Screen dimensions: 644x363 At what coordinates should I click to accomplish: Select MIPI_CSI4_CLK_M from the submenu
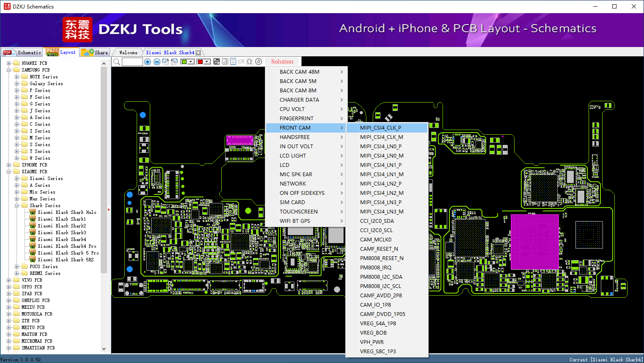[381, 137]
